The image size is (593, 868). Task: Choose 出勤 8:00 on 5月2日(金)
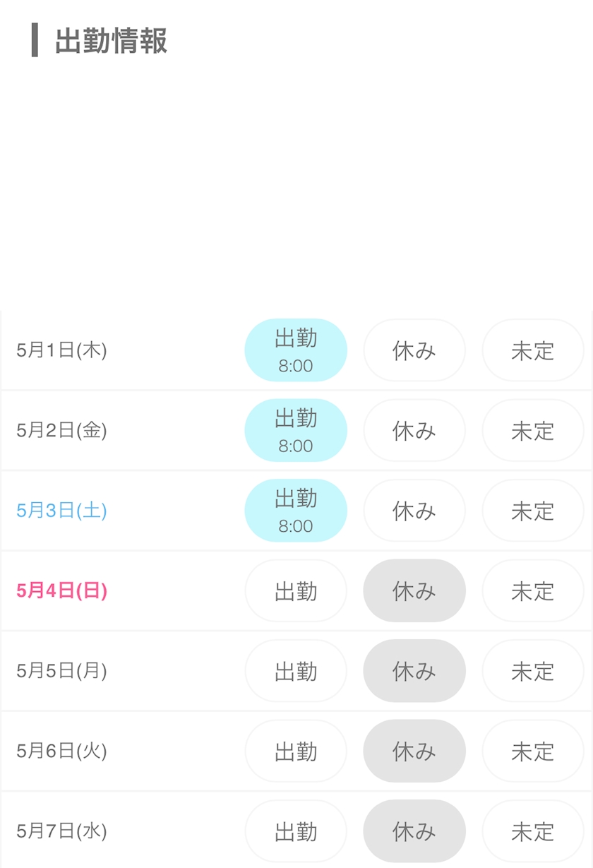point(296,430)
